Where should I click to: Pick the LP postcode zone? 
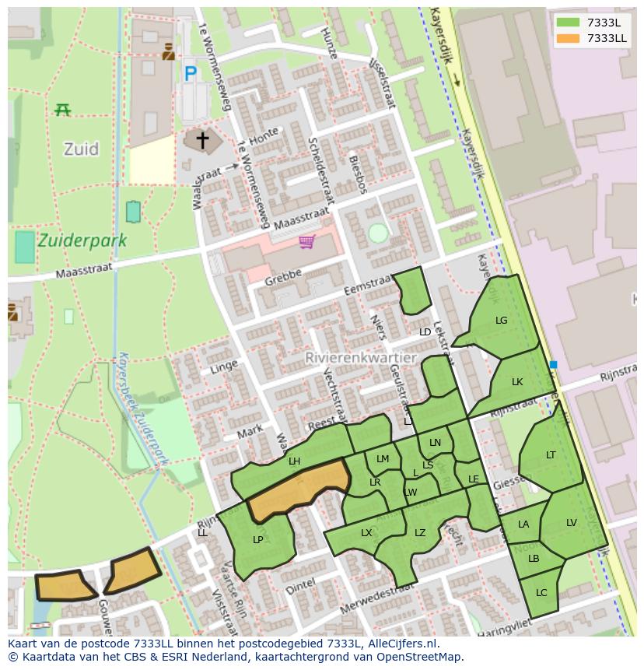pos(257,540)
